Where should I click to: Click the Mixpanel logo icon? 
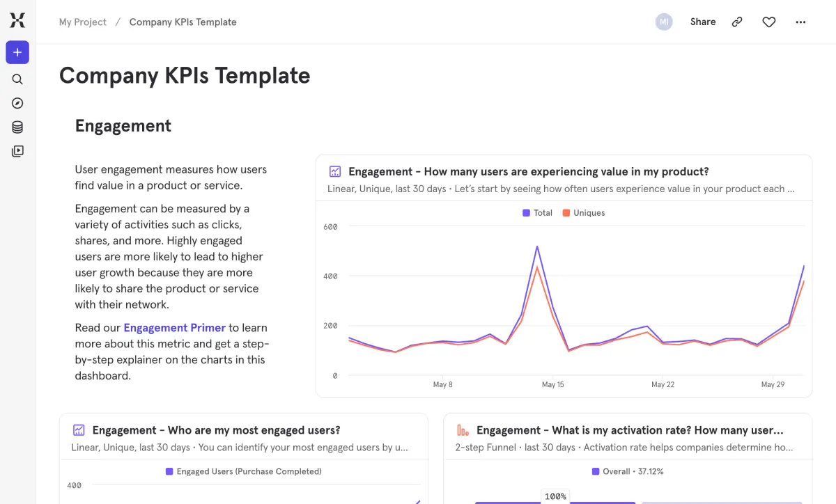coord(17,21)
